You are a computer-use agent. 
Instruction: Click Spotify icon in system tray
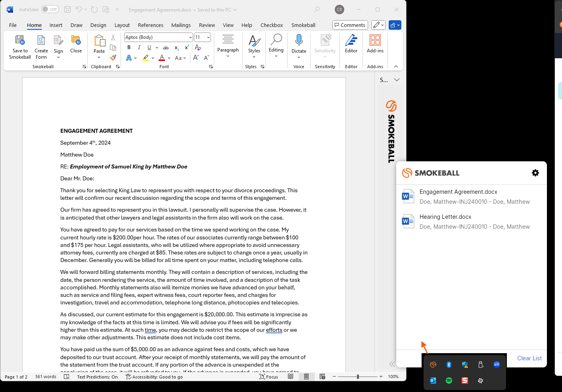449,381
